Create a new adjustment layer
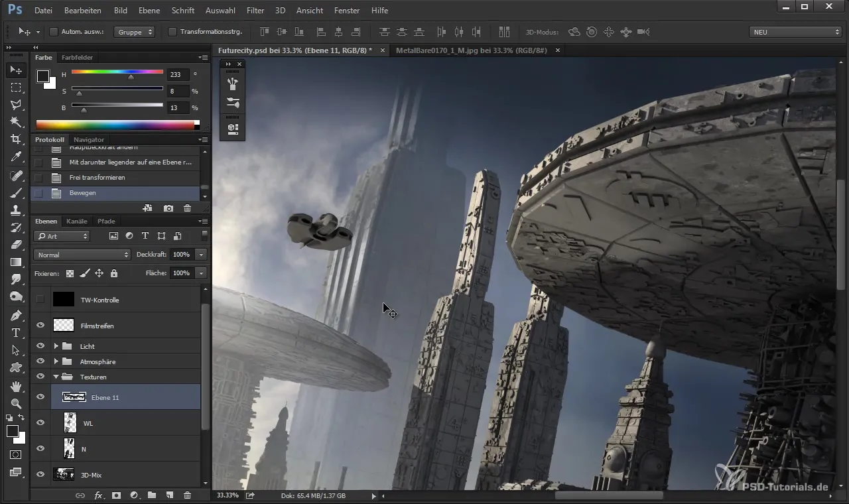 134,495
